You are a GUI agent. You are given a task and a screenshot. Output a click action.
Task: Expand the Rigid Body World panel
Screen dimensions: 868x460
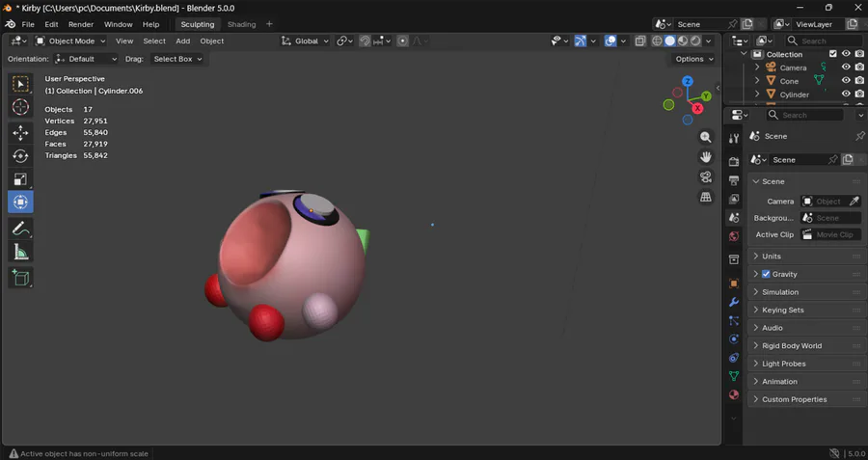[x=791, y=345]
